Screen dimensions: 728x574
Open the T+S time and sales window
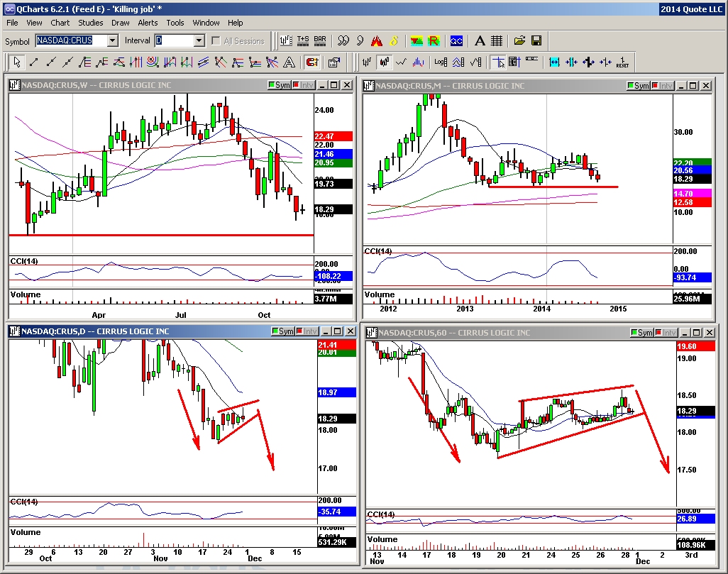coord(303,41)
